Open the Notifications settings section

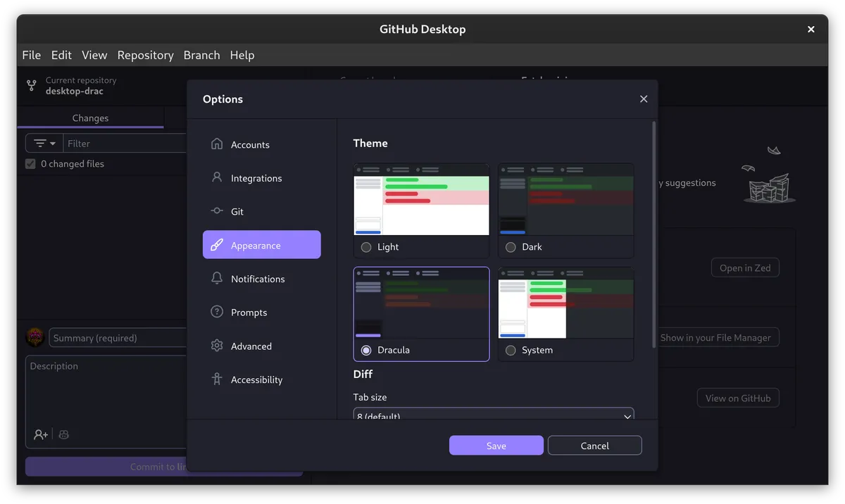click(258, 279)
